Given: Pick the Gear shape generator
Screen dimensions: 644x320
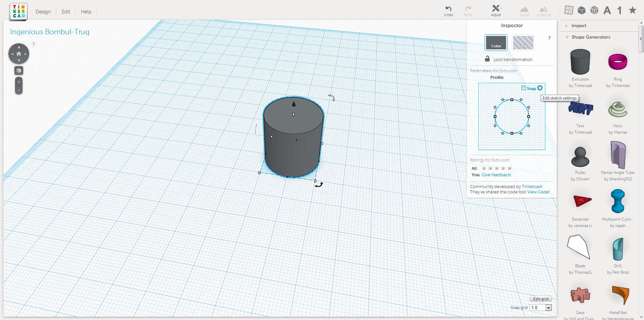Looking at the screenshot, I should (x=580, y=295).
